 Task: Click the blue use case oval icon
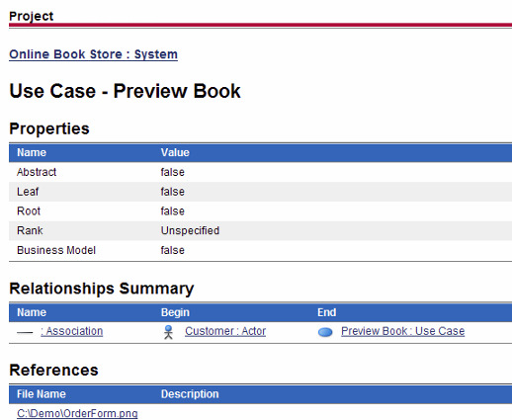325,332
